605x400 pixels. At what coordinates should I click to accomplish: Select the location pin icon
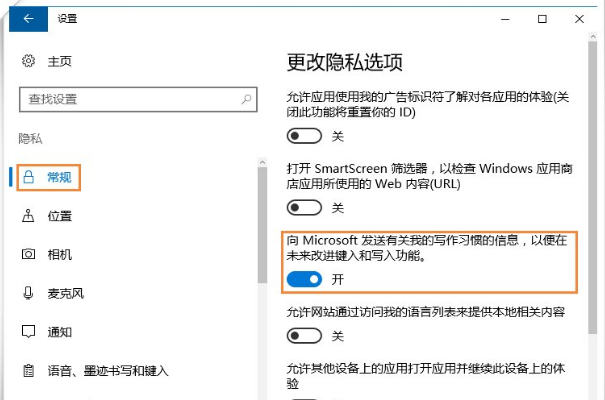pyautogui.click(x=28, y=216)
